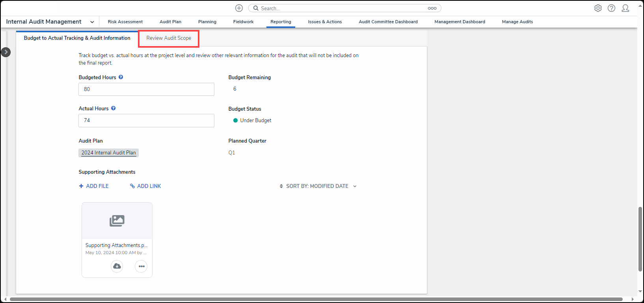
Task: Download the Supporting Attachments file
Action: tap(117, 266)
